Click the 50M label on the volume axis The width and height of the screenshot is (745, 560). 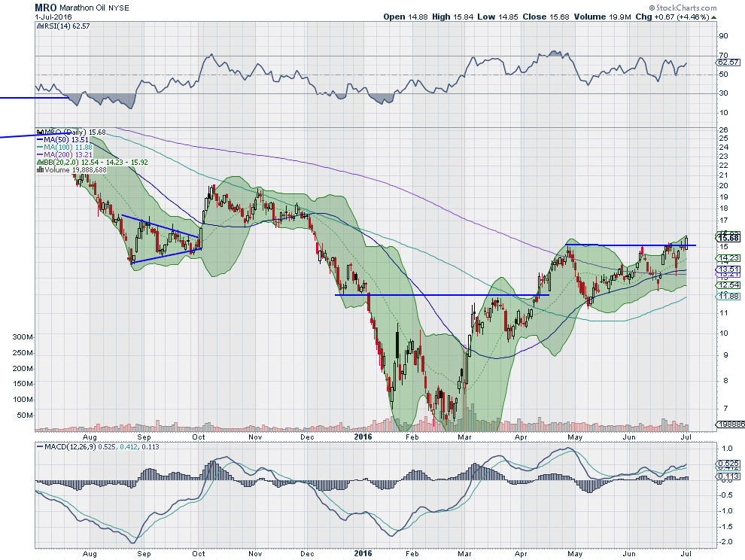(x=25, y=415)
